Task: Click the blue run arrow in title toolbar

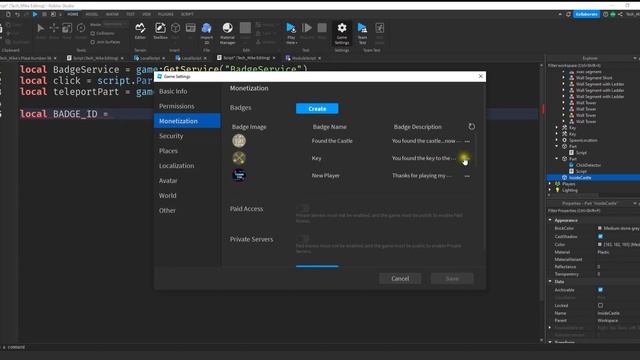Action: pos(35,14)
